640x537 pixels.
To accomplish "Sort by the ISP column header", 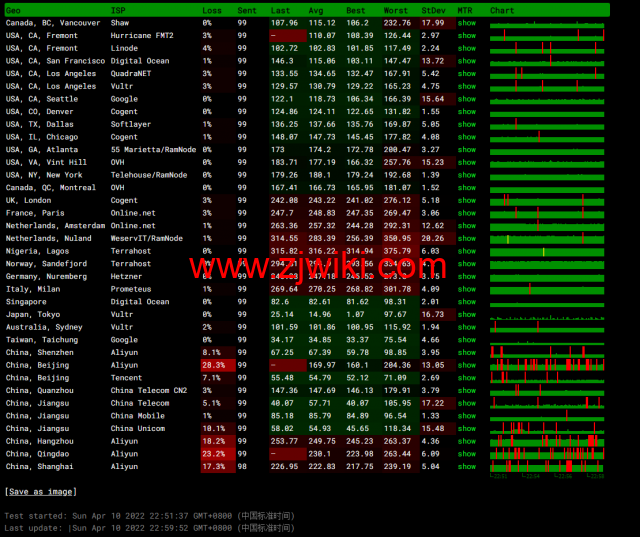I will tap(118, 11).
